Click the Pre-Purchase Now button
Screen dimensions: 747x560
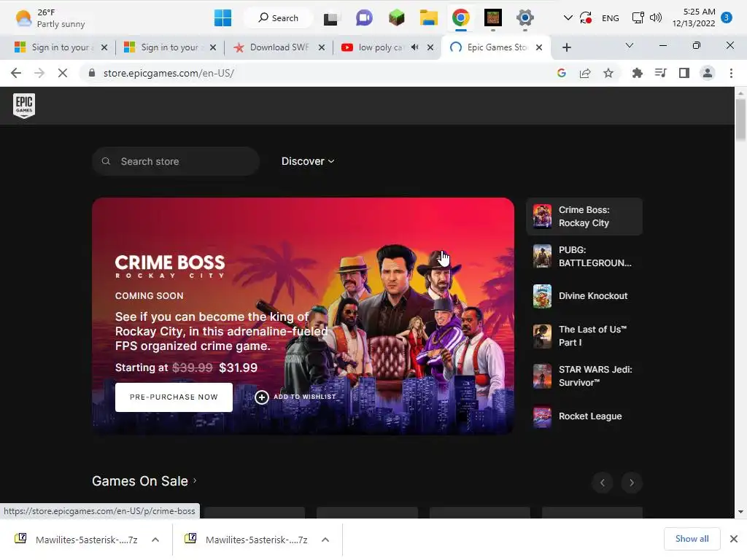[x=174, y=397]
